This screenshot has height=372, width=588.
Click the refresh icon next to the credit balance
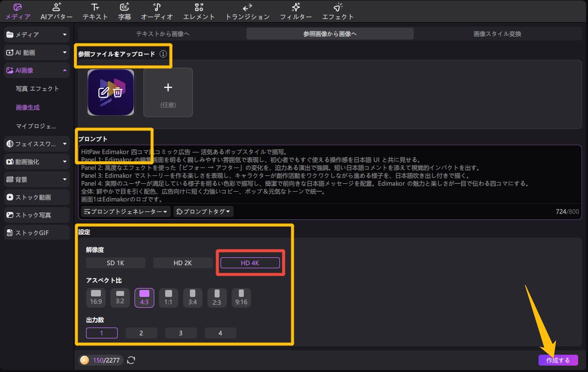(131, 360)
